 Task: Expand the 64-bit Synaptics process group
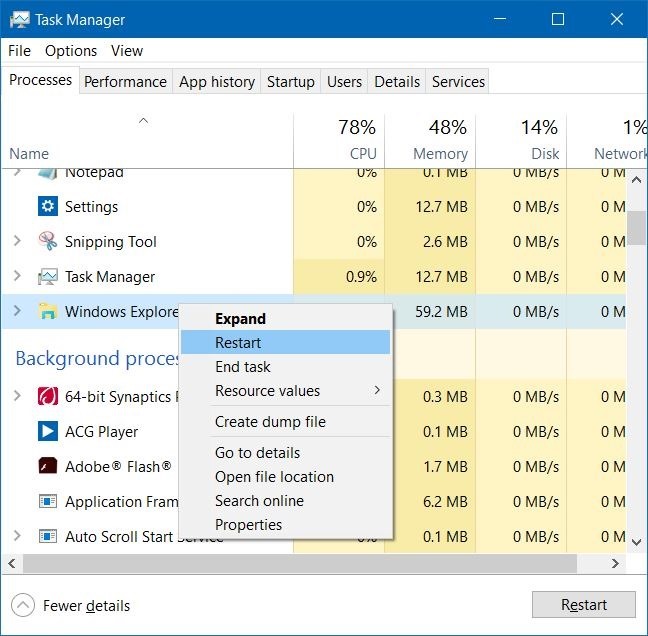click(17, 395)
